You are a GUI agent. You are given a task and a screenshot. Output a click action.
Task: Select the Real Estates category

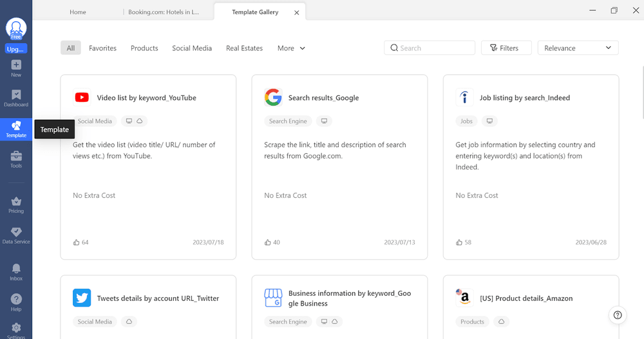244,48
